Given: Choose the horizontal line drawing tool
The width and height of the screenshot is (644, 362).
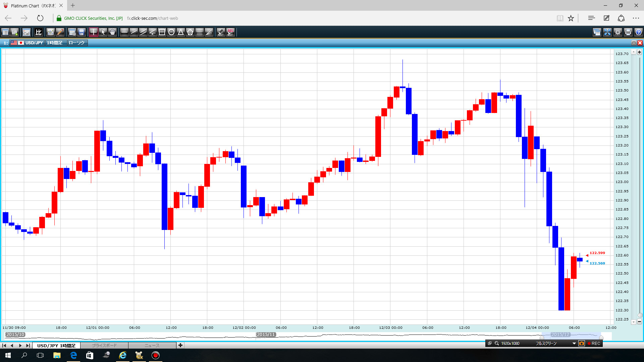Looking at the screenshot, I should 124,32.
